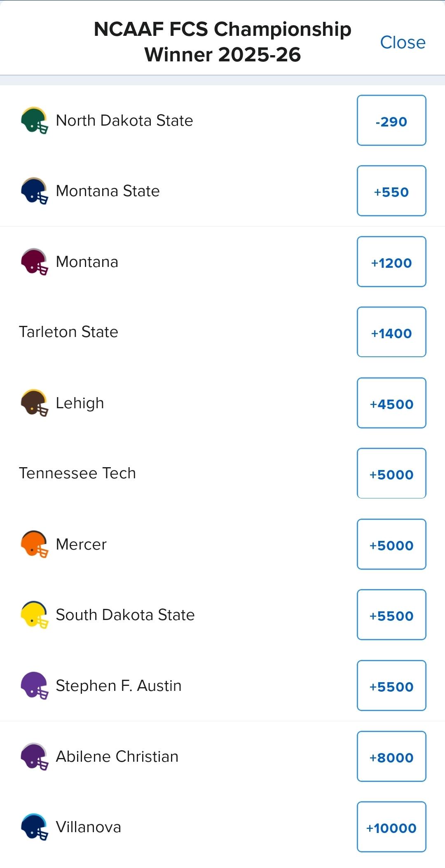Choose Tarleton State +1400 odds button

click(391, 332)
